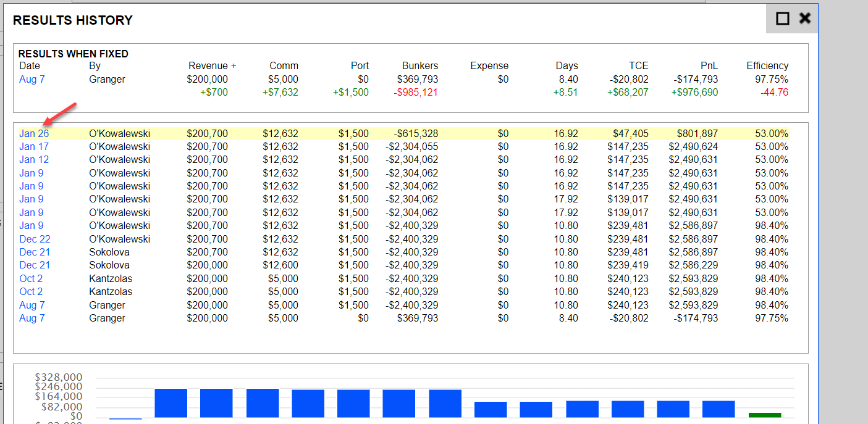The width and height of the screenshot is (868, 424).
Task: Open the Aug 7 Granger entry in the list
Action: pyautogui.click(x=32, y=305)
